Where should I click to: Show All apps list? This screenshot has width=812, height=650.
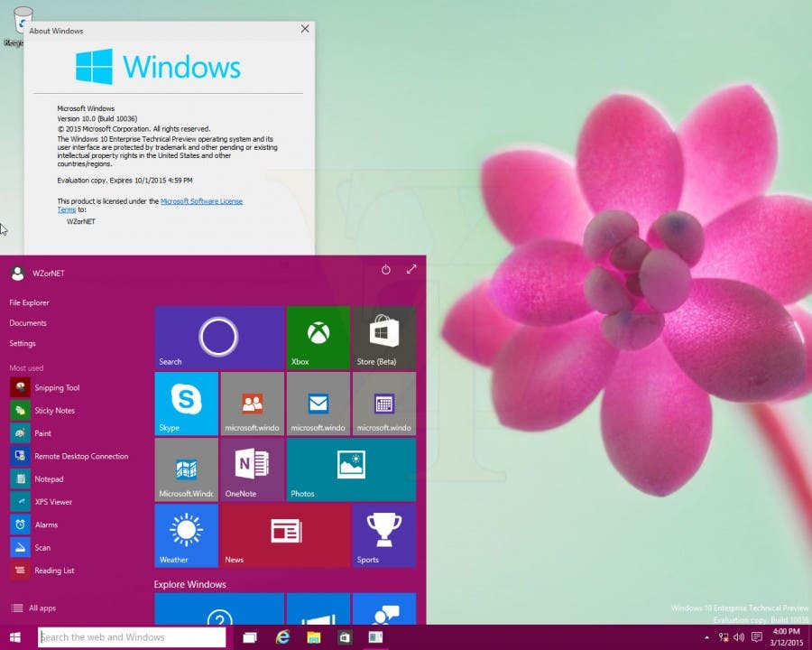33,608
